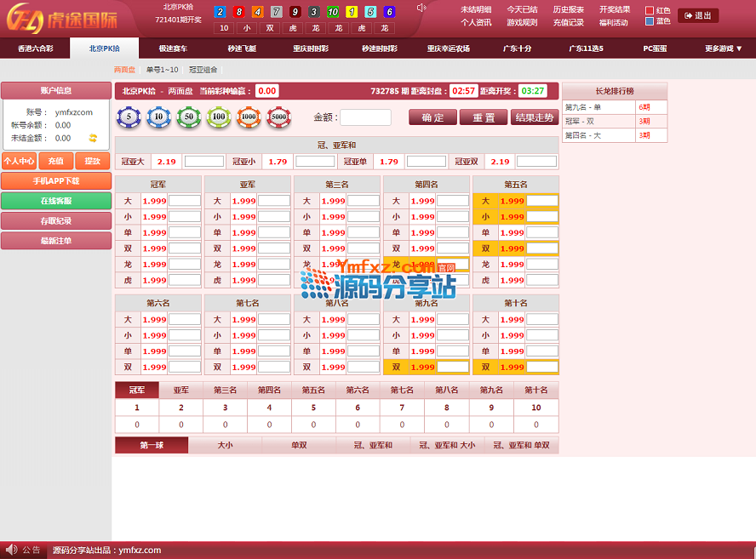Viewport: 756px width, 559px height.
Task: Select the 10 betting chip
Action: [158, 117]
